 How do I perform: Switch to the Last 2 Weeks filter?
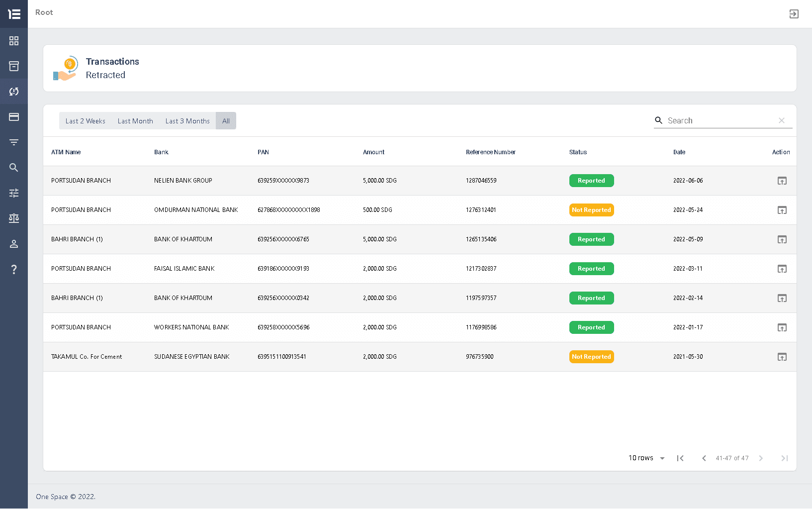(x=85, y=120)
